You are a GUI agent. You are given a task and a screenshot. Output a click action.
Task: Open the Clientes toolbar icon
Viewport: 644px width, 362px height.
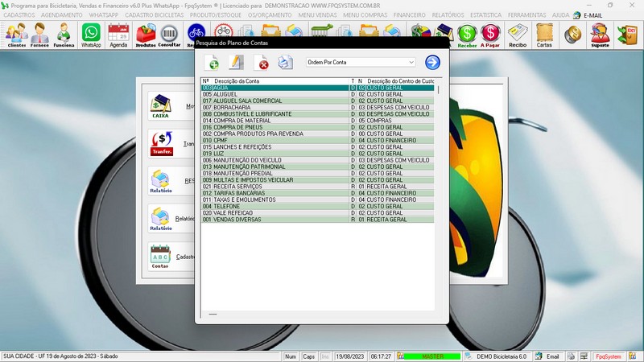click(x=16, y=35)
